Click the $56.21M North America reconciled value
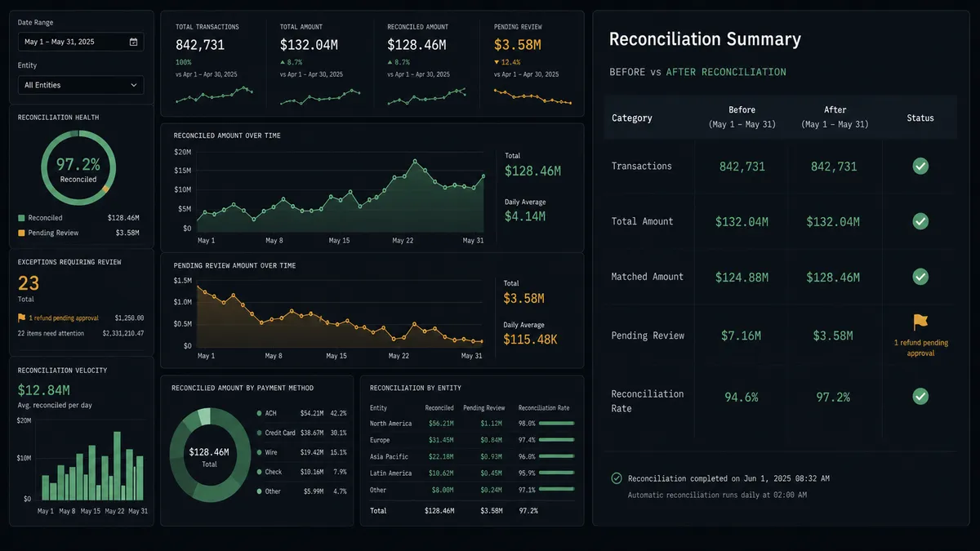This screenshot has width=980, height=551. click(439, 424)
